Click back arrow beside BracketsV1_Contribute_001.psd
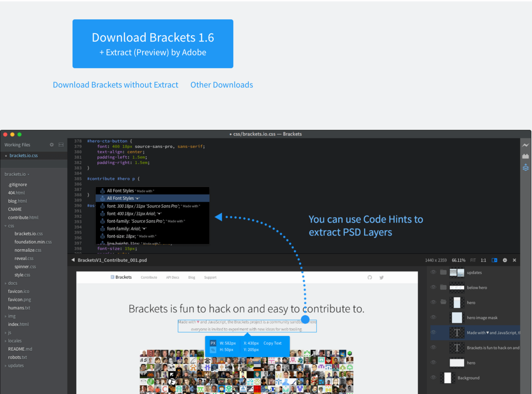The image size is (532, 394). point(73,260)
